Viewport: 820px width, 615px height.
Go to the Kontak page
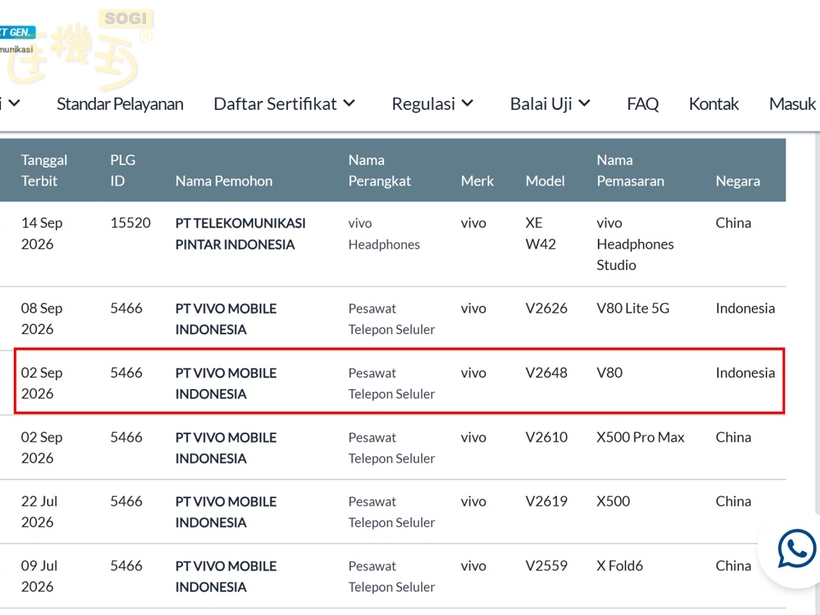click(x=714, y=104)
